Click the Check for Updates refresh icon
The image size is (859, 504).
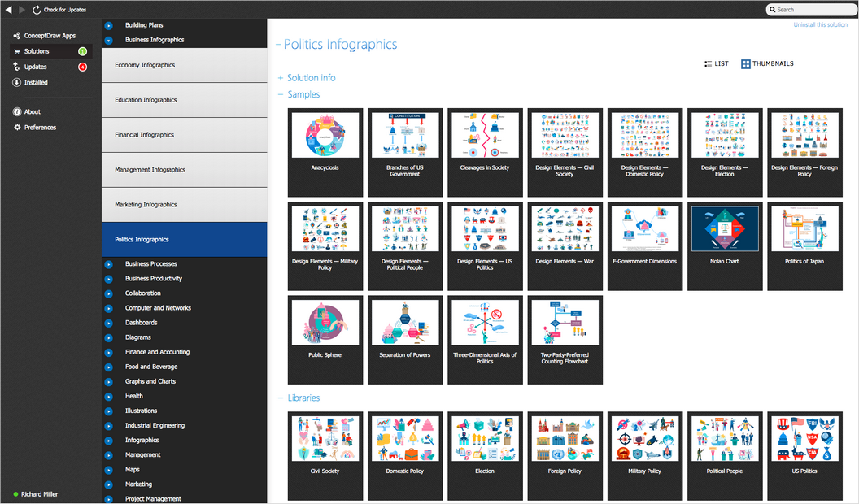(x=36, y=10)
